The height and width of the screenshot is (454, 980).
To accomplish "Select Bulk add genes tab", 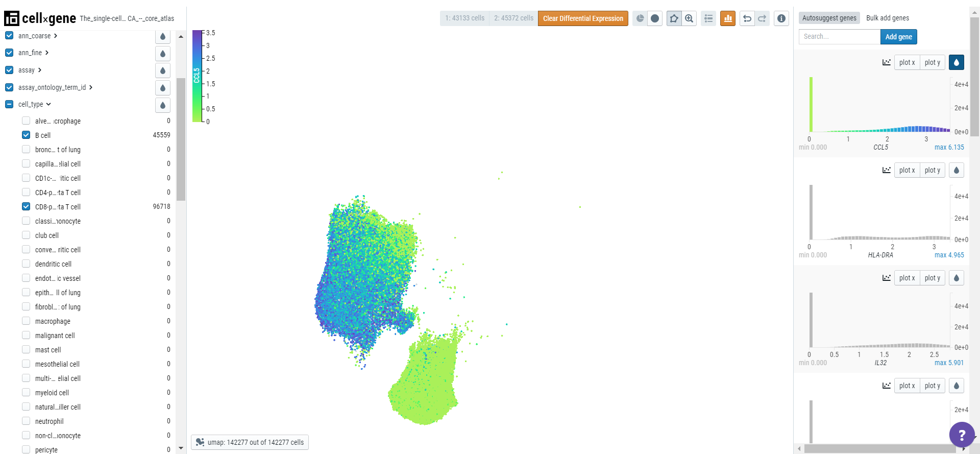I will (888, 18).
